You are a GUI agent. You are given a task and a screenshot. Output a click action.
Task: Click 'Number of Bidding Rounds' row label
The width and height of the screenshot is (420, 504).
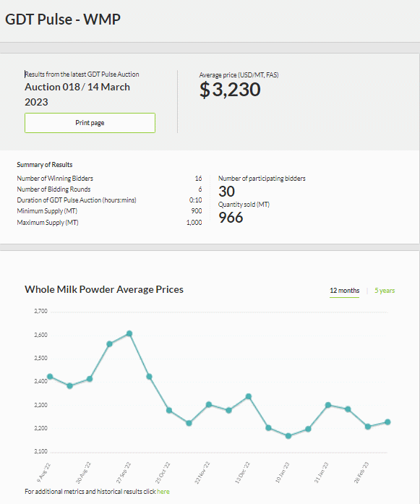53,189
